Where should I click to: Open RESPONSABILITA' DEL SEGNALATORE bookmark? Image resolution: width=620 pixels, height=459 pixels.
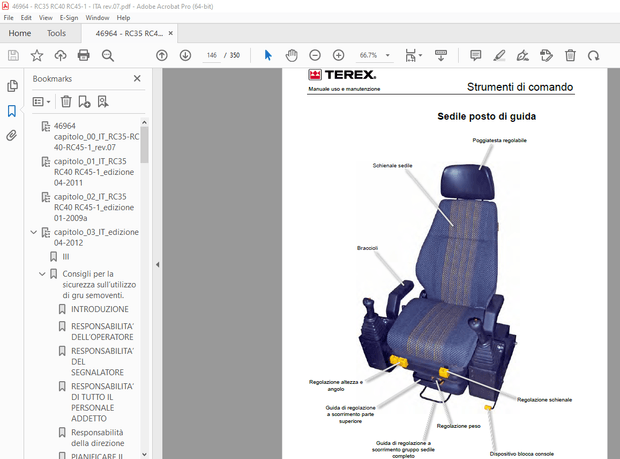coord(102,362)
